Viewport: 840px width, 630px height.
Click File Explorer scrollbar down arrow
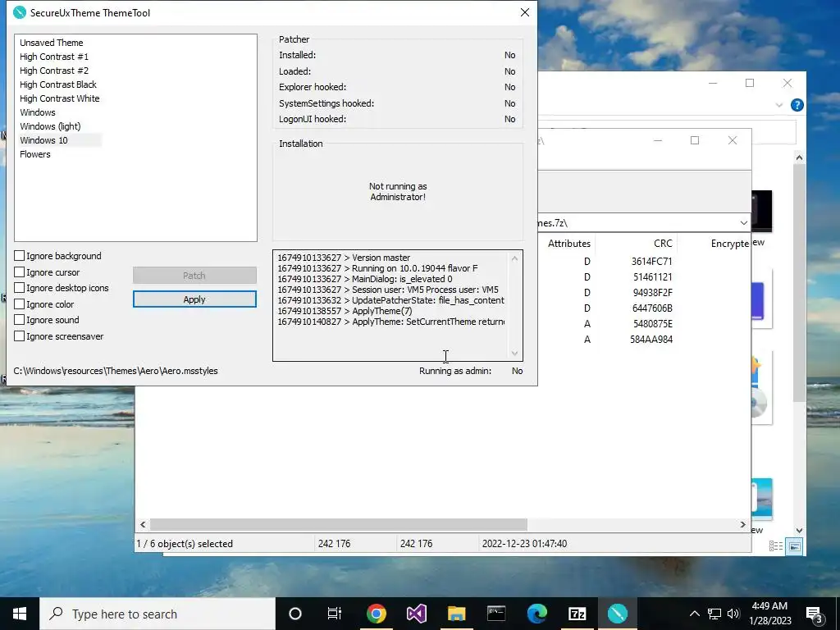pos(799,531)
